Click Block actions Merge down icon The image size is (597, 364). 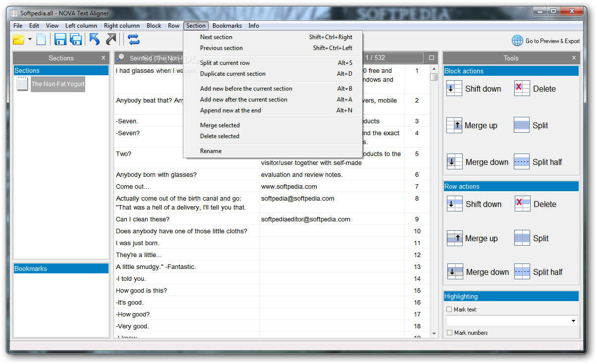[454, 161]
